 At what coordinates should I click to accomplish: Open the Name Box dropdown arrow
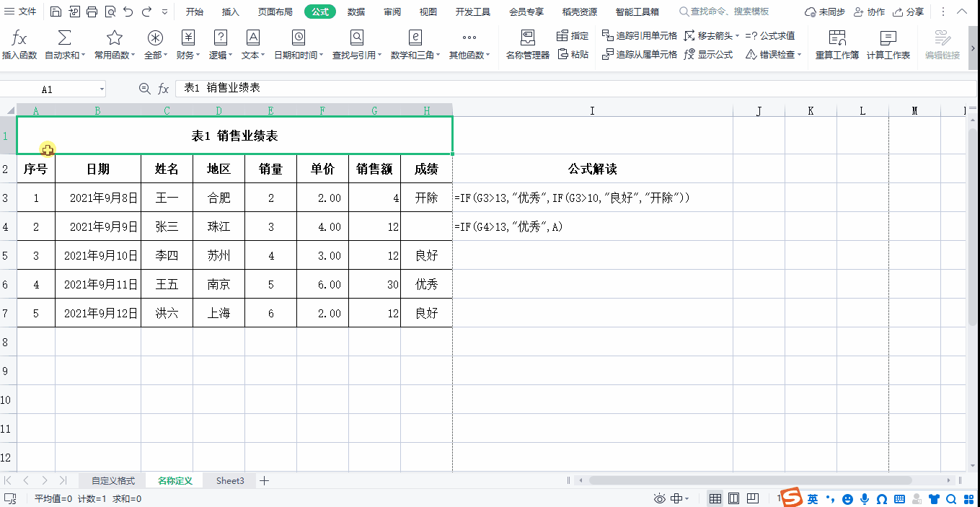click(101, 89)
